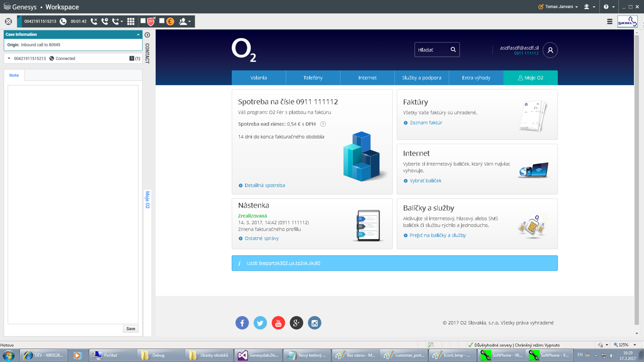The height and width of the screenshot is (362, 644).
Task: Click the Hľadať search input field
Action: coord(431,50)
